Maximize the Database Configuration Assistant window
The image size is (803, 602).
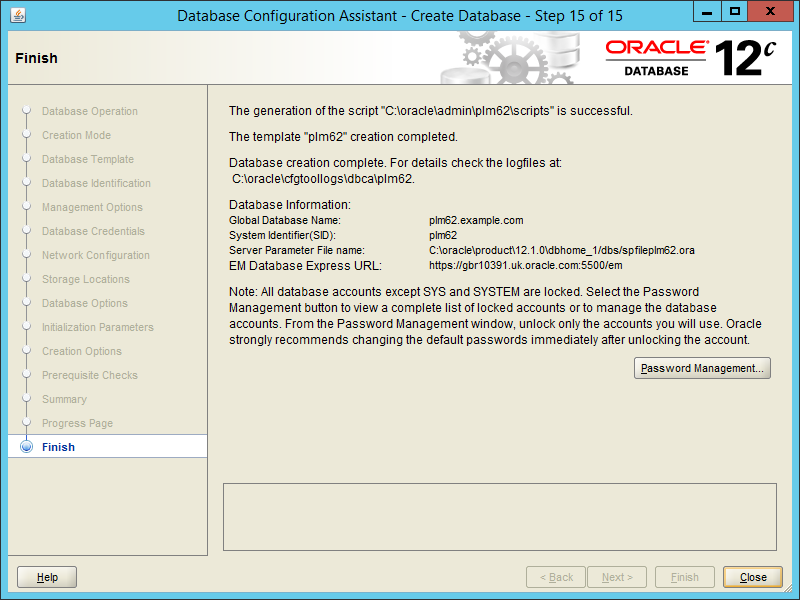(734, 11)
